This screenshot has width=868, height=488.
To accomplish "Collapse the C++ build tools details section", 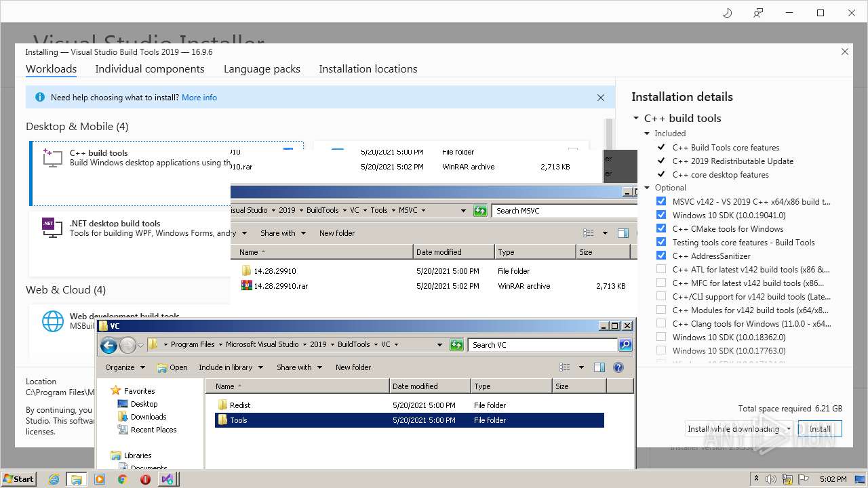I will click(636, 118).
